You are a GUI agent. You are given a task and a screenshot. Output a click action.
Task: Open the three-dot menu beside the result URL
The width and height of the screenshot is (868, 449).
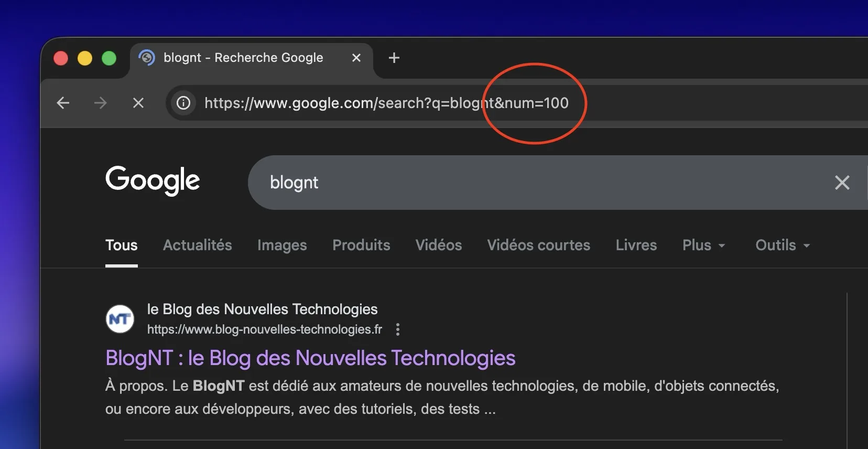point(398,329)
